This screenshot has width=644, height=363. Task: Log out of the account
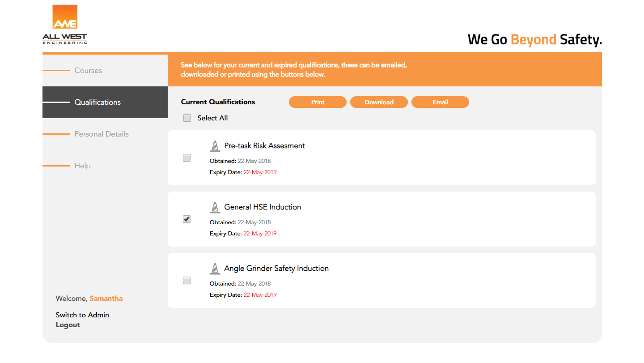point(68,325)
